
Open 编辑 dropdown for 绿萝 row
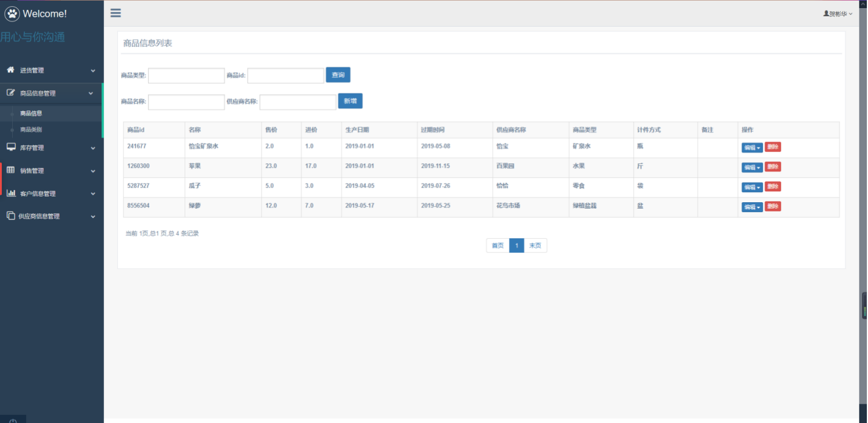coord(752,207)
